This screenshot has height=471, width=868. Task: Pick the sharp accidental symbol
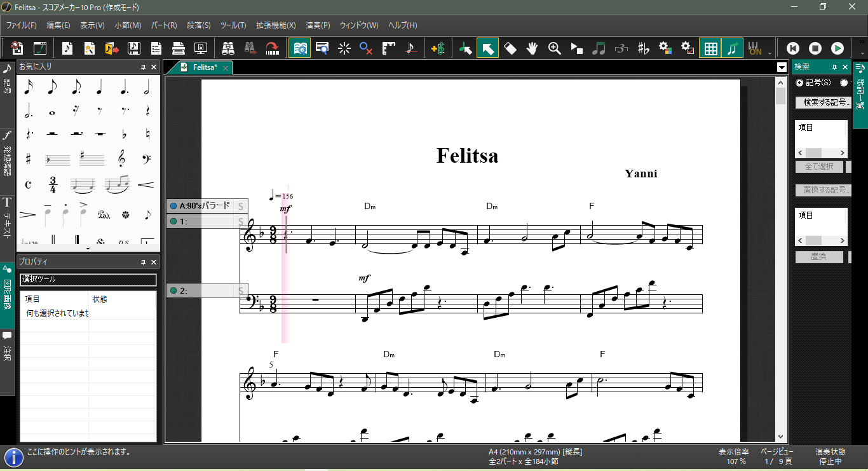28,158
